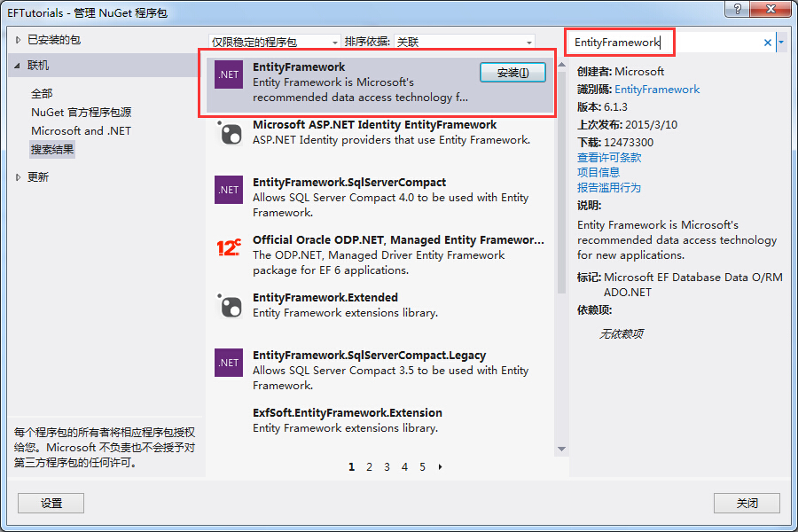
Task: Click the next page arrow
Action: click(x=440, y=467)
